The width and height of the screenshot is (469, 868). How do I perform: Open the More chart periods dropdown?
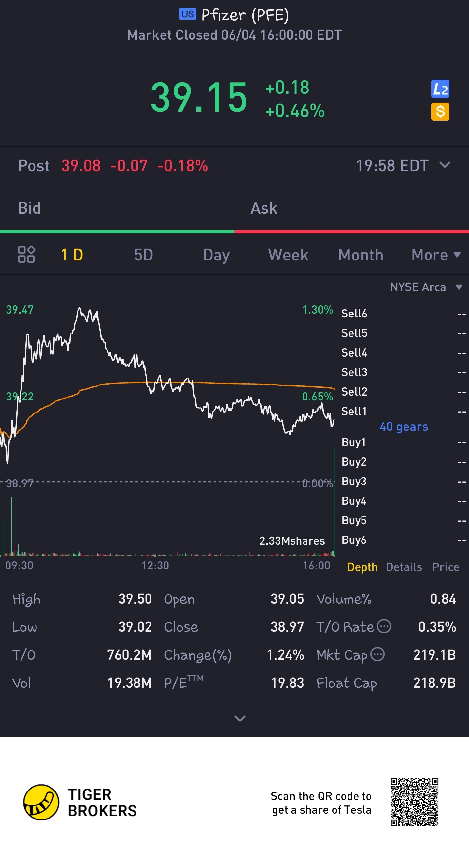coord(436,255)
